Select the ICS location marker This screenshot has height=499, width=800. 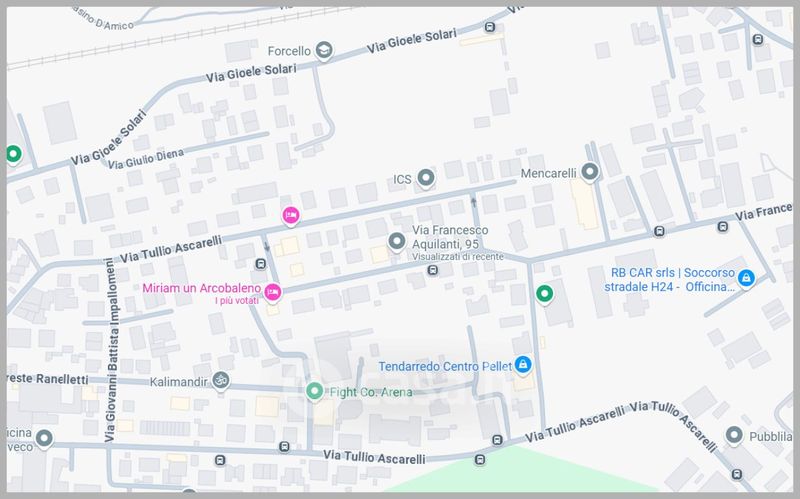[426, 179]
